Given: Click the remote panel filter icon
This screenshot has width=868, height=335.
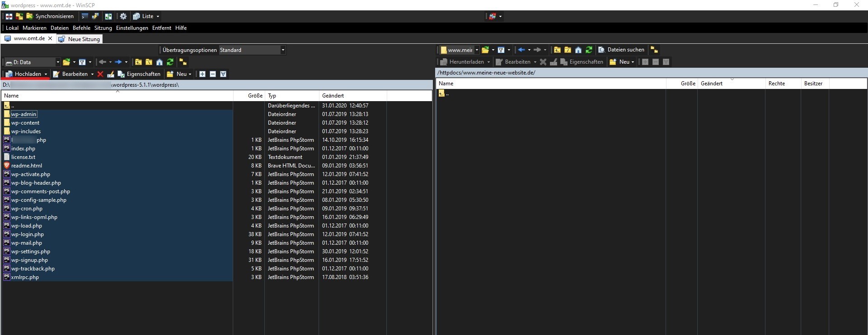Looking at the screenshot, I should click(501, 50).
